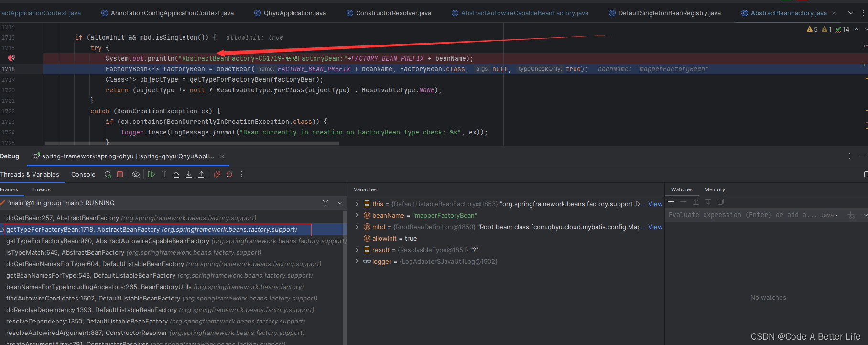Close the AbstractBeanFactory.java tab
The image size is (868, 345).
[834, 13]
